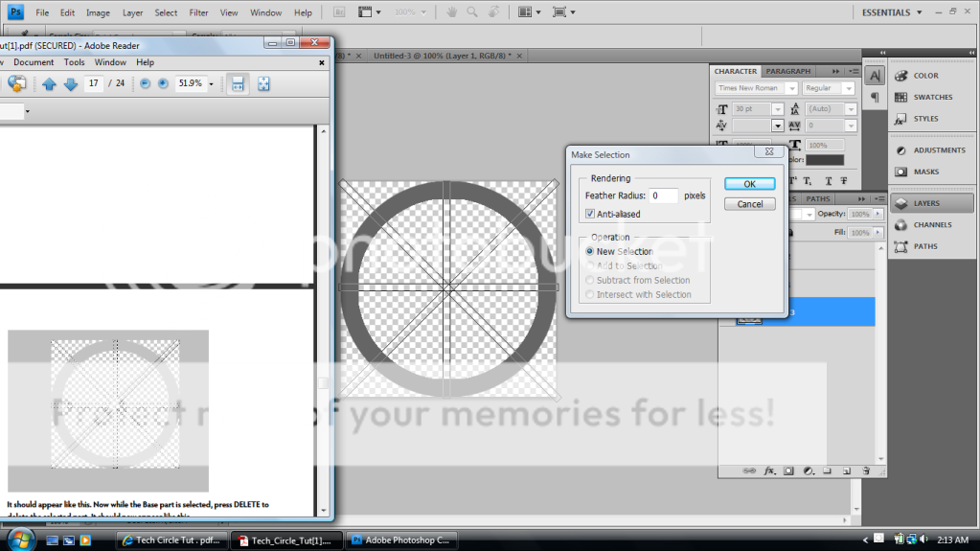This screenshot has width=980, height=551.
Task: Uncheck the Anti-aliased checkbox
Action: pos(590,214)
